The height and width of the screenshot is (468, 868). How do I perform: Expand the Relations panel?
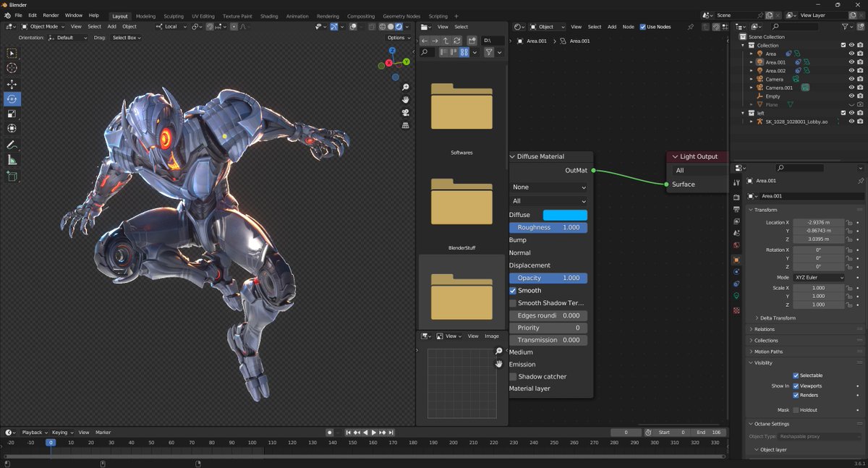pyautogui.click(x=764, y=329)
